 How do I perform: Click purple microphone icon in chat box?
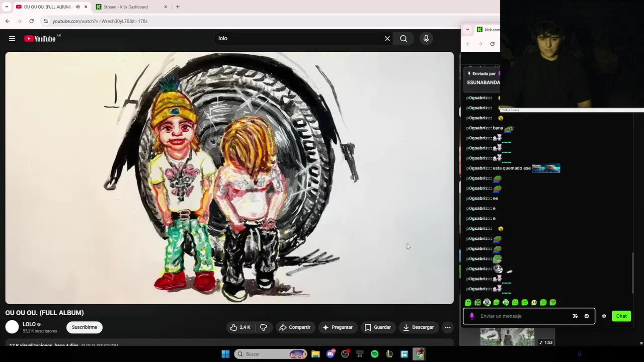(x=471, y=316)
